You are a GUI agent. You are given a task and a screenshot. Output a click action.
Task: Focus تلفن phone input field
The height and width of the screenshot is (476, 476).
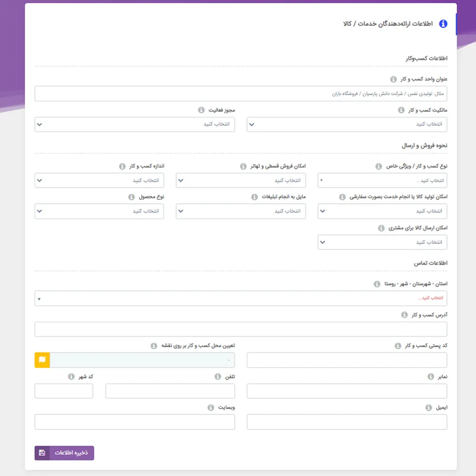click(170, 391)
